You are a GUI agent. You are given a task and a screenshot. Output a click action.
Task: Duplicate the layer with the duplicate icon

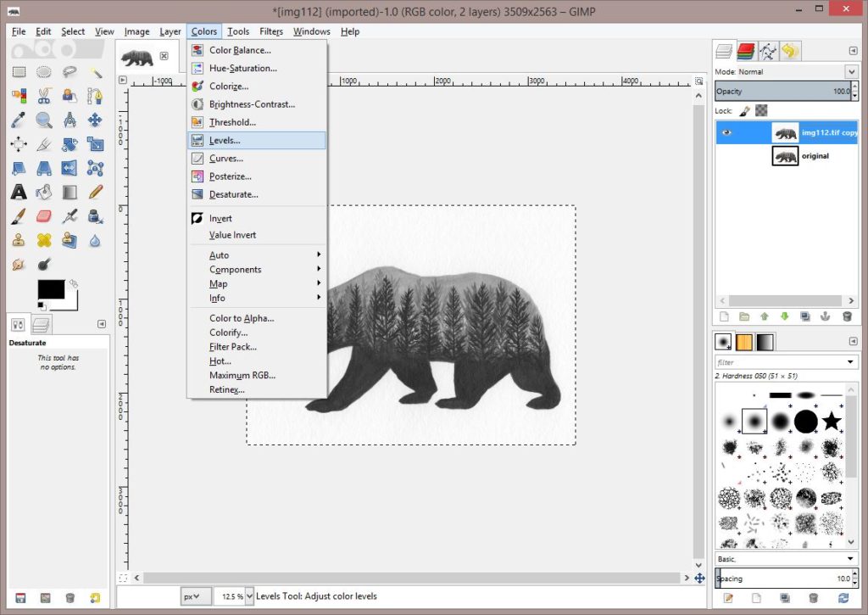click(805, 316)
